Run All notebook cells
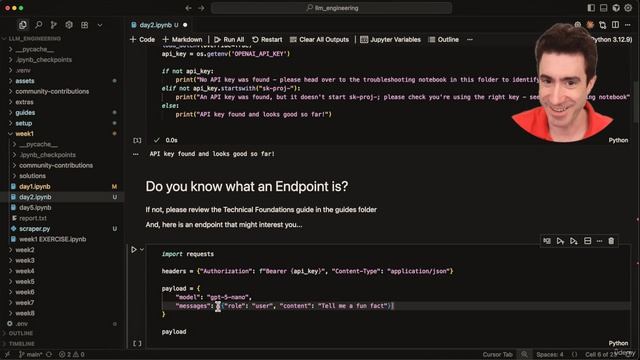Image resolution: width=640 pixels, height=360 pixels. click(x=229, y=40)
